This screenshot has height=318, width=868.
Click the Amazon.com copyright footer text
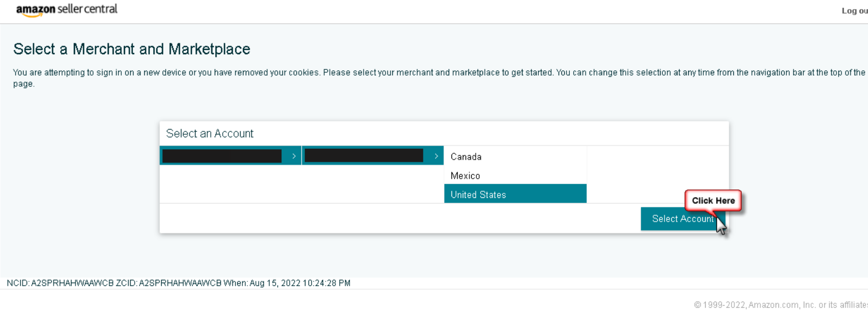click(x=780, y=305)
